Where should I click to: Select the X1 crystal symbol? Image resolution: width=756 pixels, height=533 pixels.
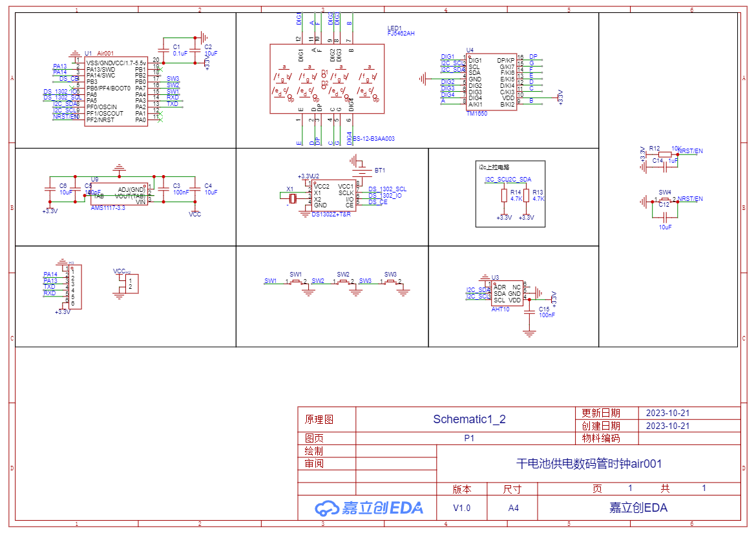click(x=292, y=198)
